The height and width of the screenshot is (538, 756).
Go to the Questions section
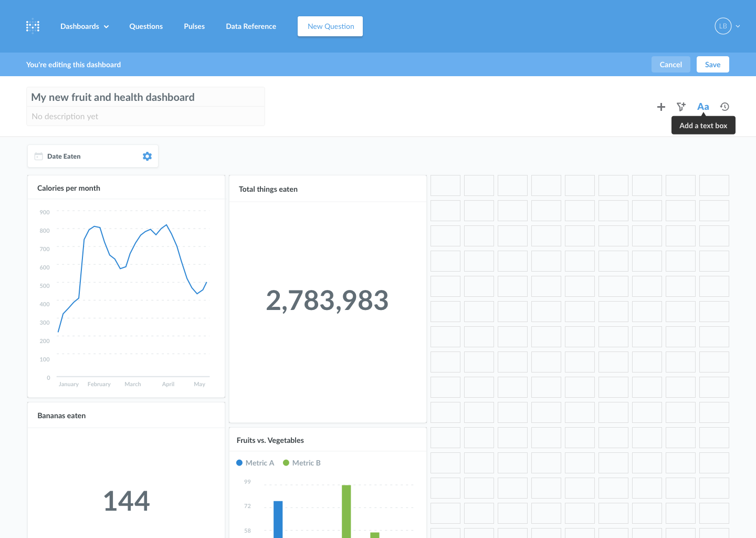coord(146,26)
